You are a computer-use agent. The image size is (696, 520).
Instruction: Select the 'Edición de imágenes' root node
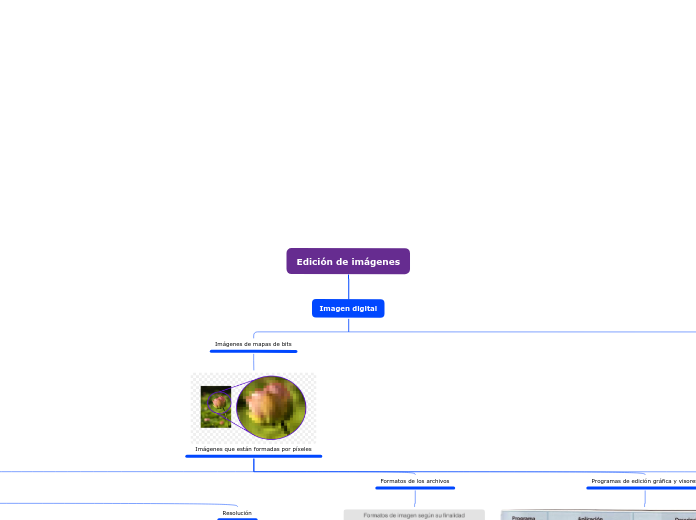coord(348,261)
